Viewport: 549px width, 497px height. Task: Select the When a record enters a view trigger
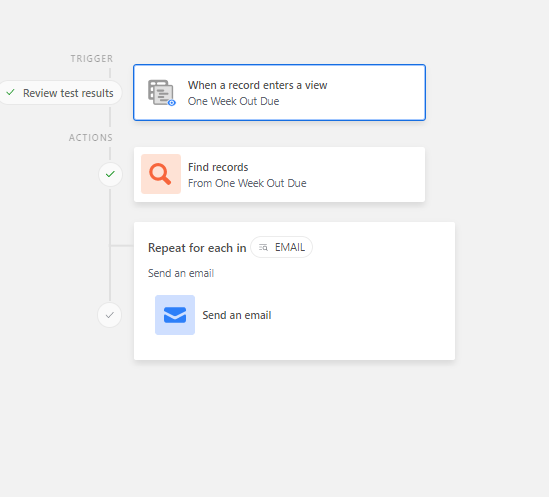coord(279,92)
